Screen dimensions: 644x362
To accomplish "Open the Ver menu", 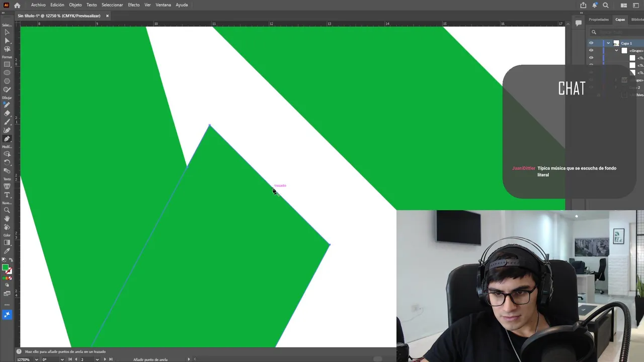I will 147,5.
